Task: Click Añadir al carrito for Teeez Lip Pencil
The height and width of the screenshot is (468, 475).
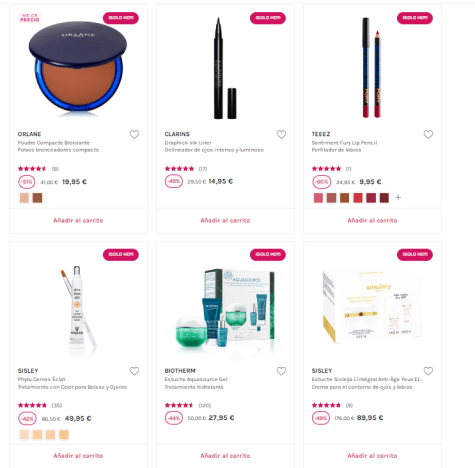Action: click(x=372, y=220)
